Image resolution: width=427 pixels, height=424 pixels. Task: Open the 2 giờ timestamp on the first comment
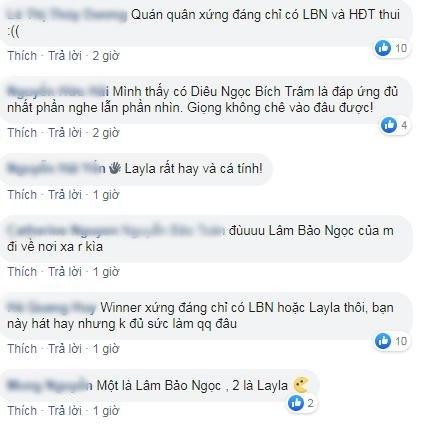coord(106,56)
